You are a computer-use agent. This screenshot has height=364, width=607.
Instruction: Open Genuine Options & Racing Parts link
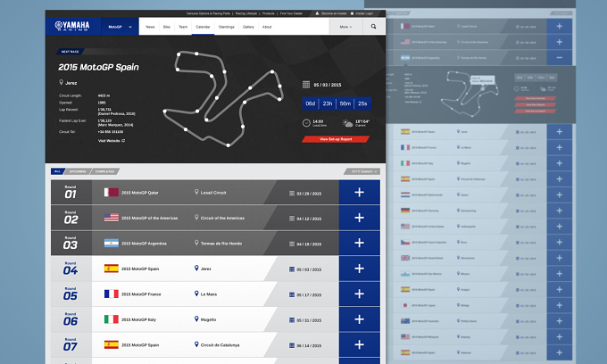coord(208,13)
